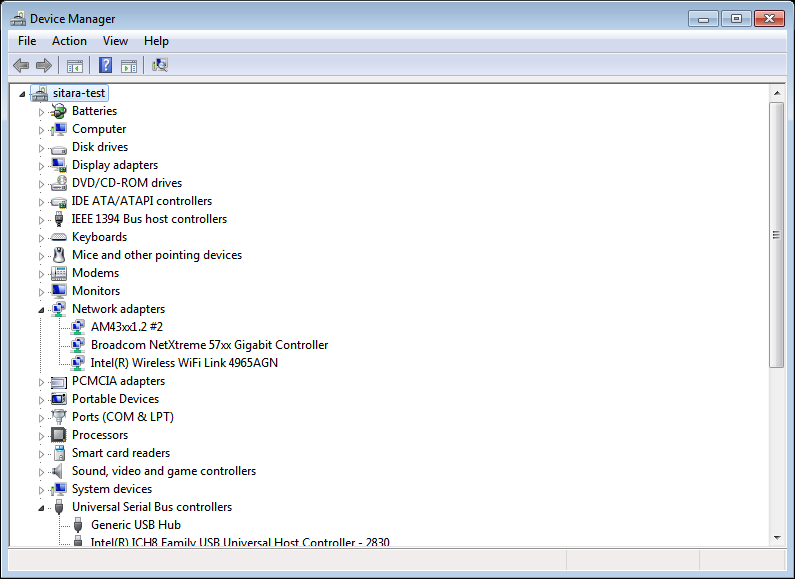This screenshot has height=579, width=795.
Task: Click the Network adapters category icon
Action: tap(59, 309)
